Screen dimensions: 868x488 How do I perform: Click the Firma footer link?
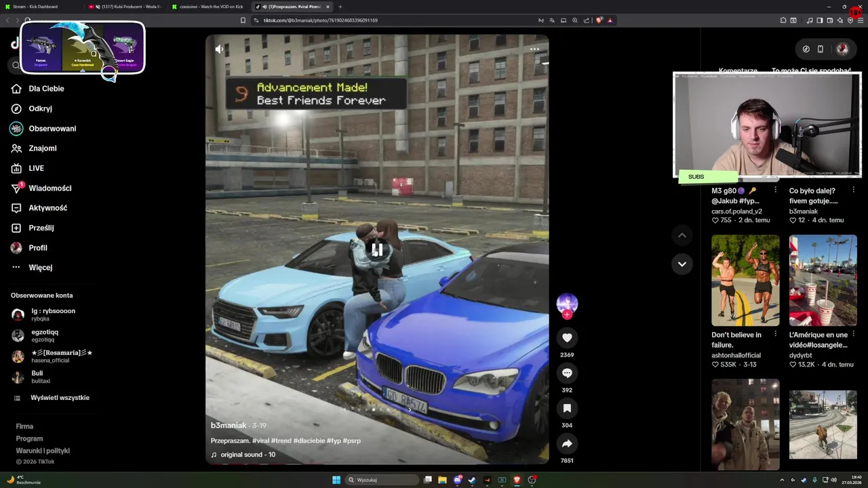pyautogui.click(x=24, y=426)
